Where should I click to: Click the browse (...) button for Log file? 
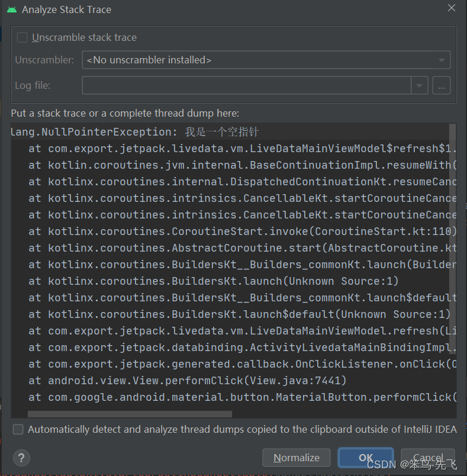pyautogui.click(x=441, y=85)
